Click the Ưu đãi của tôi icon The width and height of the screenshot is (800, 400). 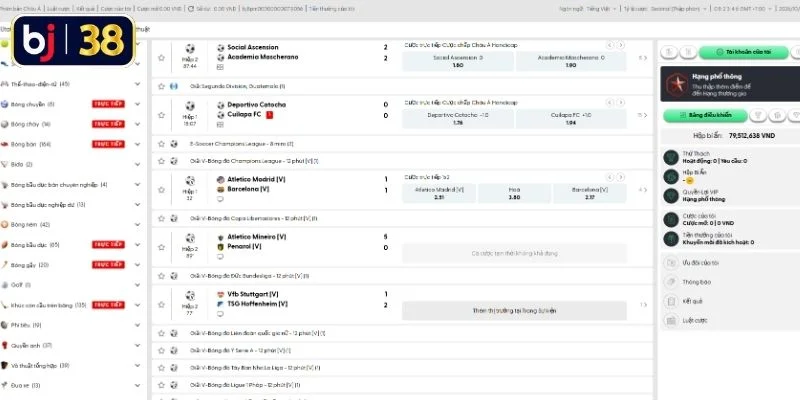pos(670,263)
